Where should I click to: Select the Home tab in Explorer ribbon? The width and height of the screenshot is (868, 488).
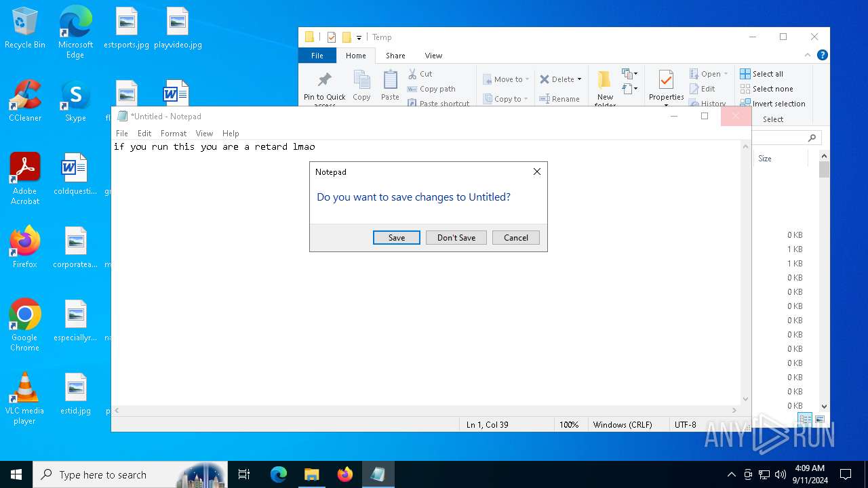(x=356, y=56)
